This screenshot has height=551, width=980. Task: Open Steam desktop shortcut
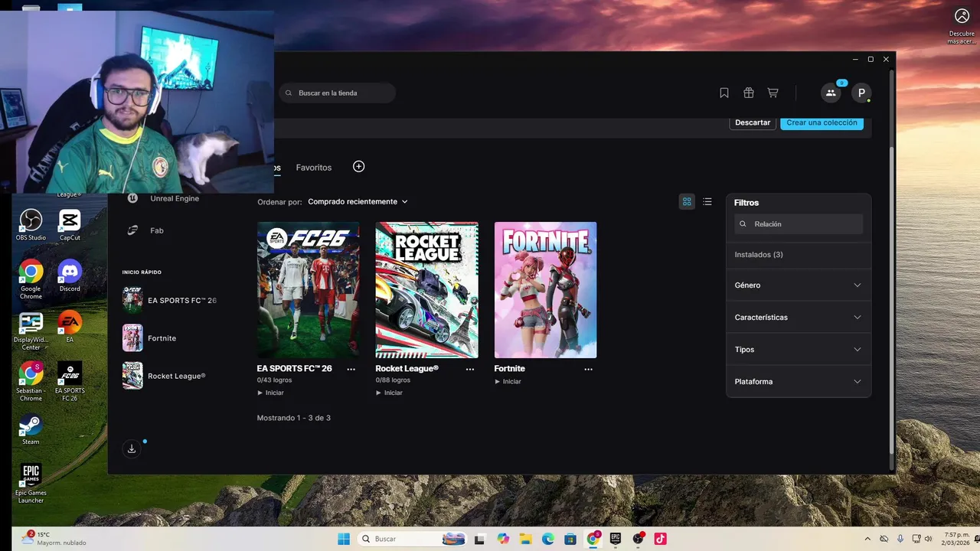point(31,429)
